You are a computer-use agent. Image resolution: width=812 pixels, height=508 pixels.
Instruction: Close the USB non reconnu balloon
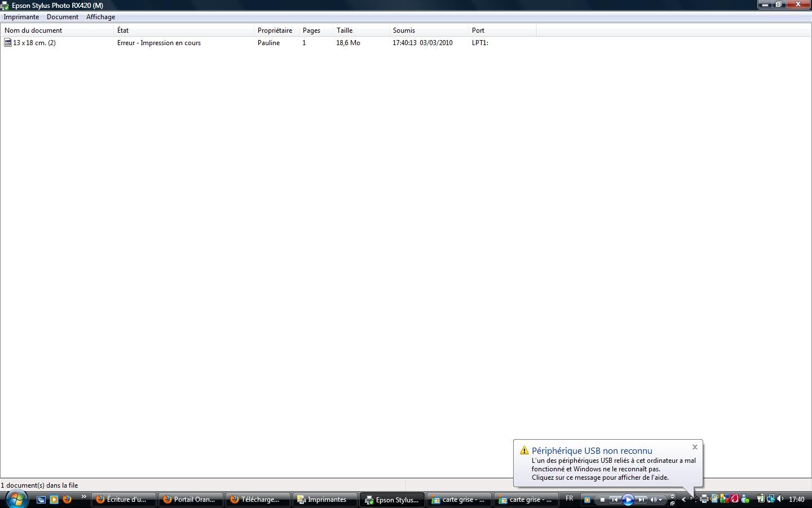click(695, 447)
